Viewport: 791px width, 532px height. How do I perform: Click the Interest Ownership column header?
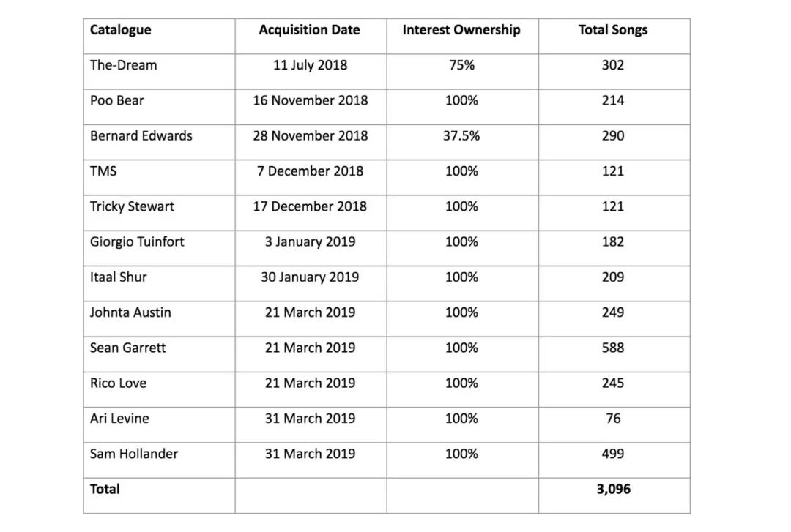(x=463, y=37)
